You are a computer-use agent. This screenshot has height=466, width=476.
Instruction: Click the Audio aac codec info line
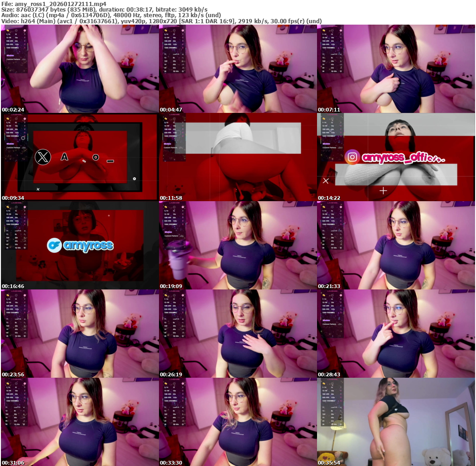111,15
